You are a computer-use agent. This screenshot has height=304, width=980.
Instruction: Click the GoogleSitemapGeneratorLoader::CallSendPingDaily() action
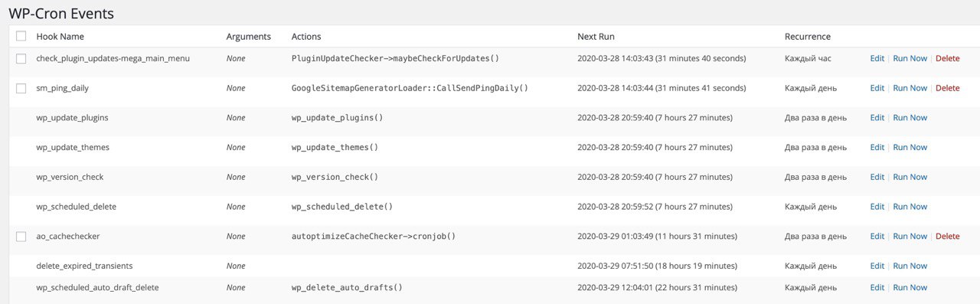point(410,88)
